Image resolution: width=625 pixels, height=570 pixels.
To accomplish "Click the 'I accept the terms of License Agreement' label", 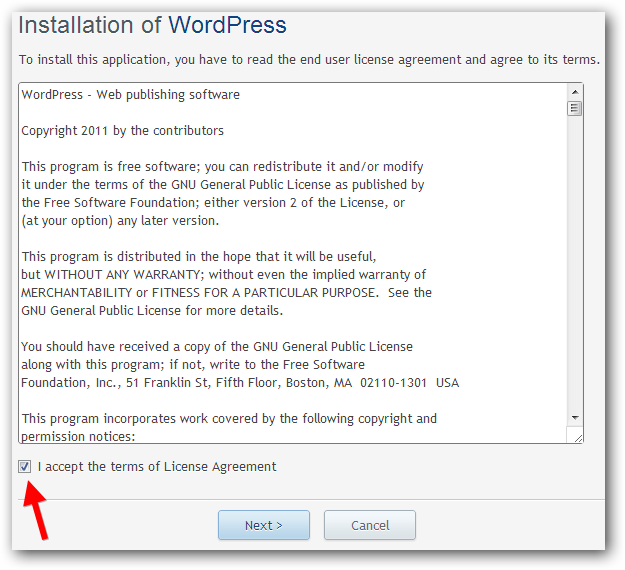I will [157, 467].
